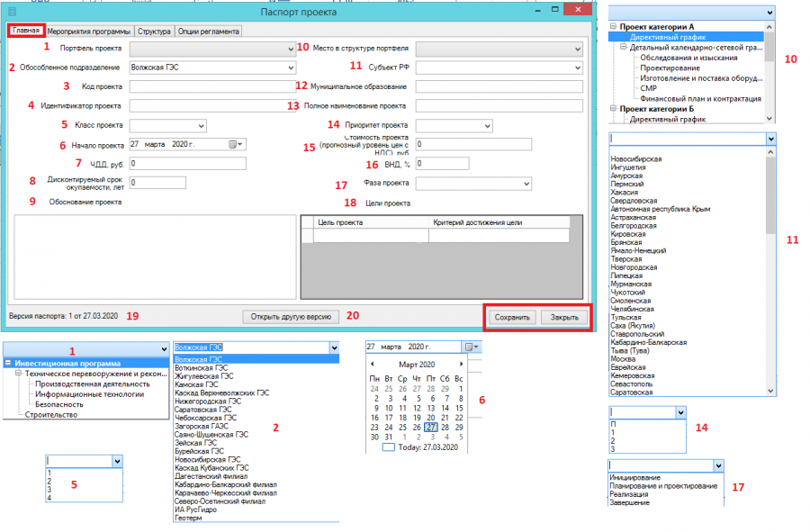The image size is (810, 532).
Task: Click the Код проекта input field
Action: click(x=212, y=86)
